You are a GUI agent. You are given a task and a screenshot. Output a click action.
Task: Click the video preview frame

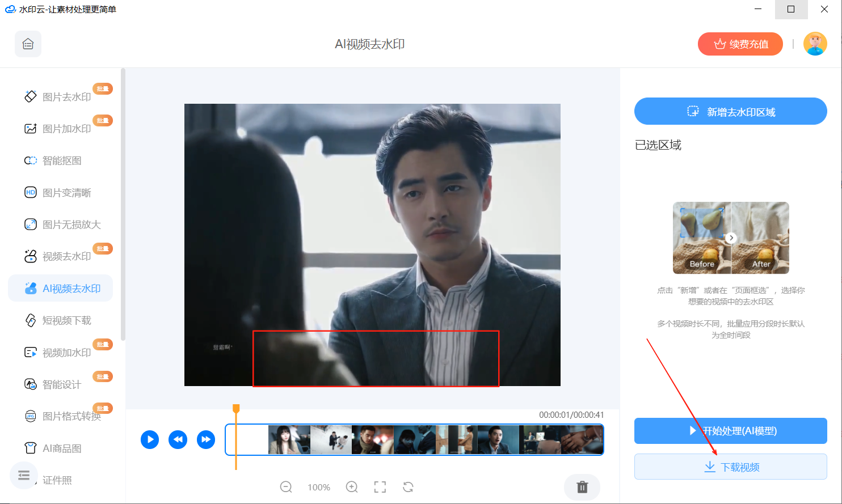coord(372,245)
